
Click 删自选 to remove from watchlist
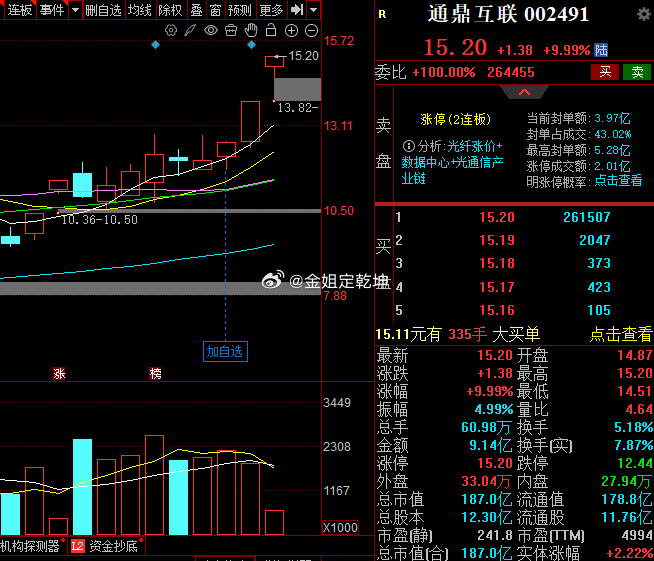coord(103,10)
